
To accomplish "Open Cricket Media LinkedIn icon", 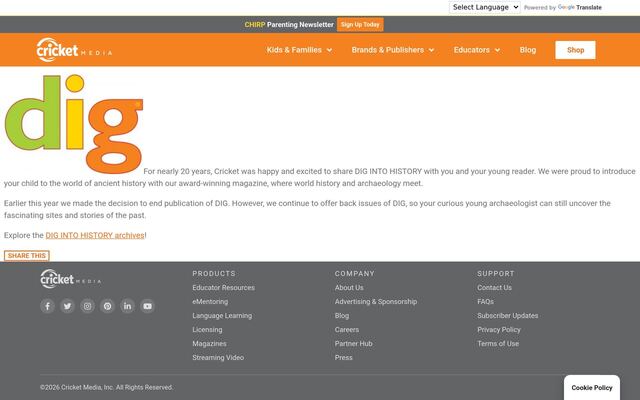I will click(127, 306).
